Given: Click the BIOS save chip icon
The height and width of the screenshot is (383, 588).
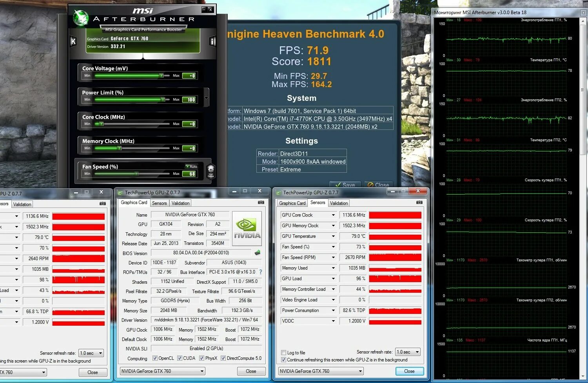Looking at the screenshot, I should (258, 253).
